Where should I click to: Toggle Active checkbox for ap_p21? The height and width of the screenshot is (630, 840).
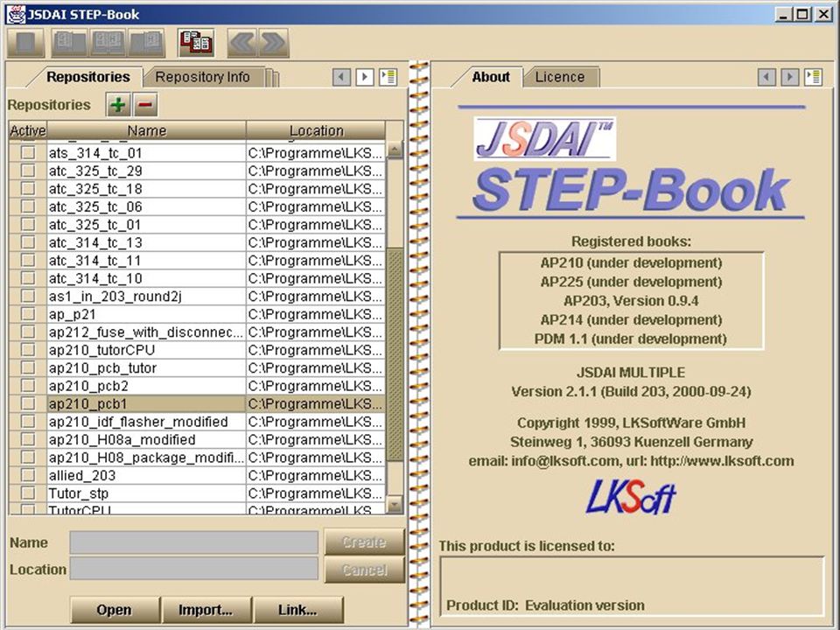(x=28, y=314)
